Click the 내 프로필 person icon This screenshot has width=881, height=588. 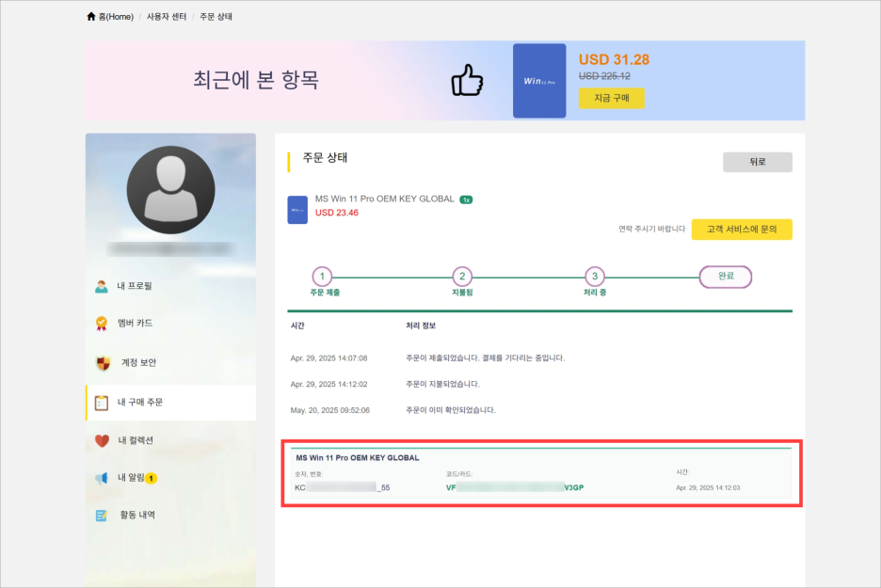click(102, 286)
